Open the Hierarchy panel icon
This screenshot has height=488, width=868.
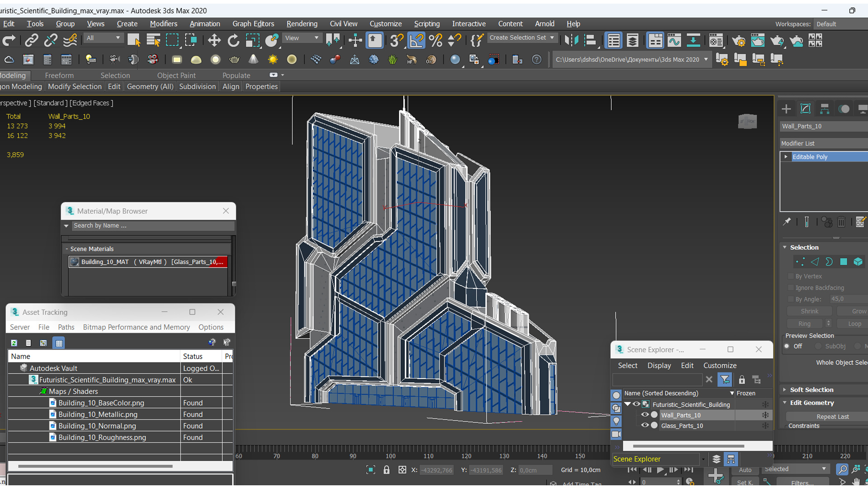pyautogui.click(x=825, y=108)
